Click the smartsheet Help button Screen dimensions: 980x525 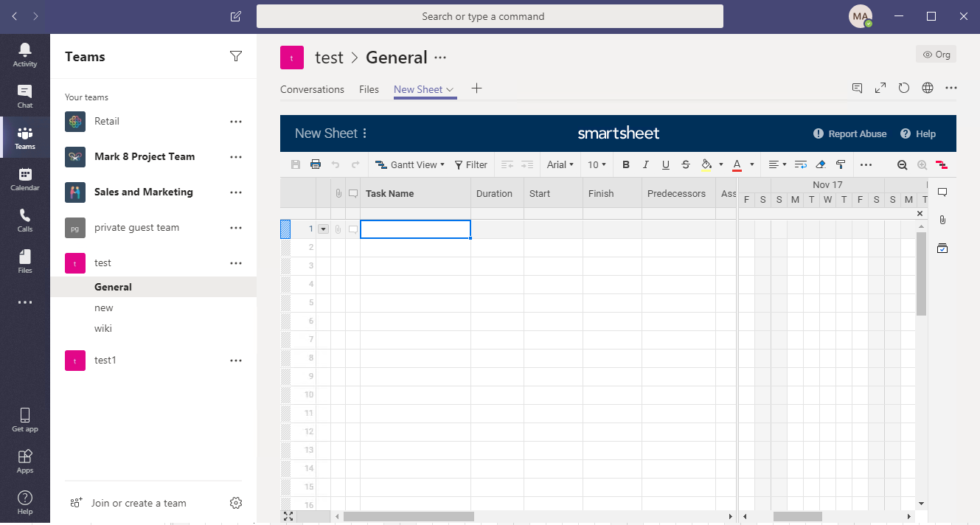coord(917,133)
